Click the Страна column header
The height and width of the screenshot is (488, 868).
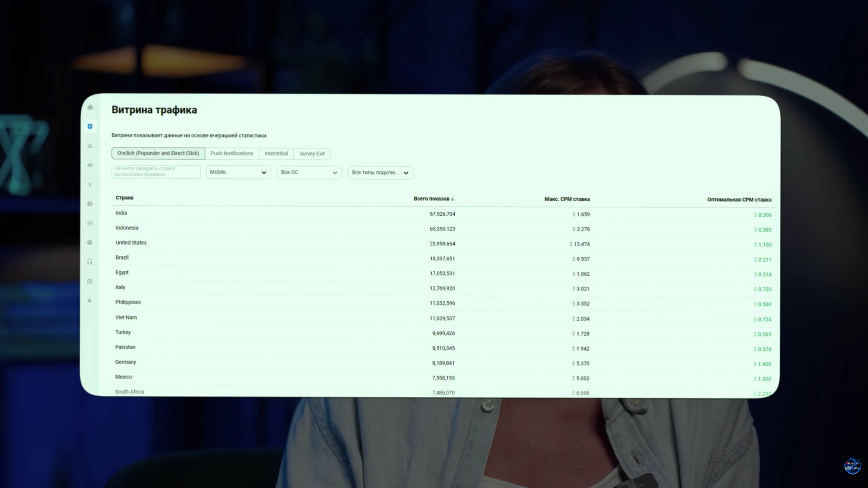(124, 198)
